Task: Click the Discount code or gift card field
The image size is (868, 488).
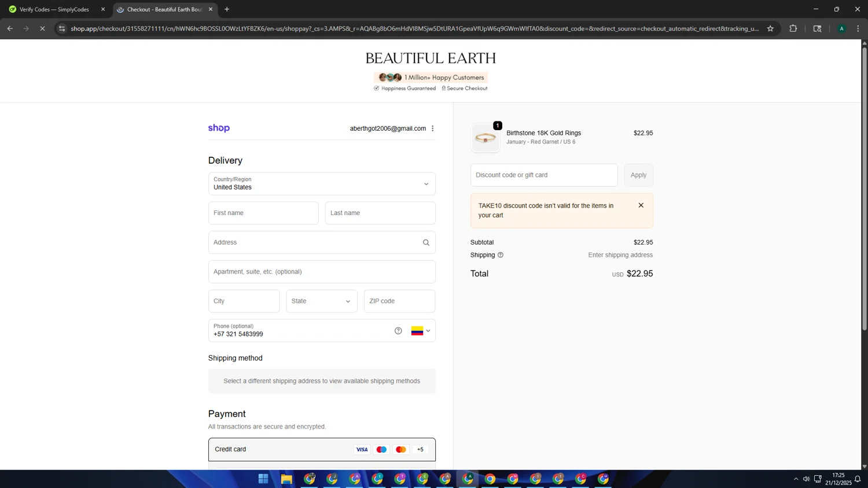Action: click(x=544, y=175)
